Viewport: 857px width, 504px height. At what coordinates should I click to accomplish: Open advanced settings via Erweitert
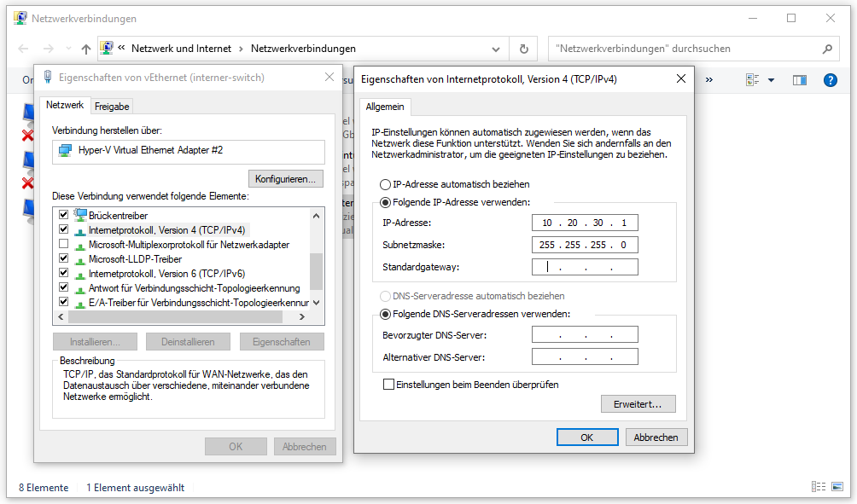(x=638, y=403)
